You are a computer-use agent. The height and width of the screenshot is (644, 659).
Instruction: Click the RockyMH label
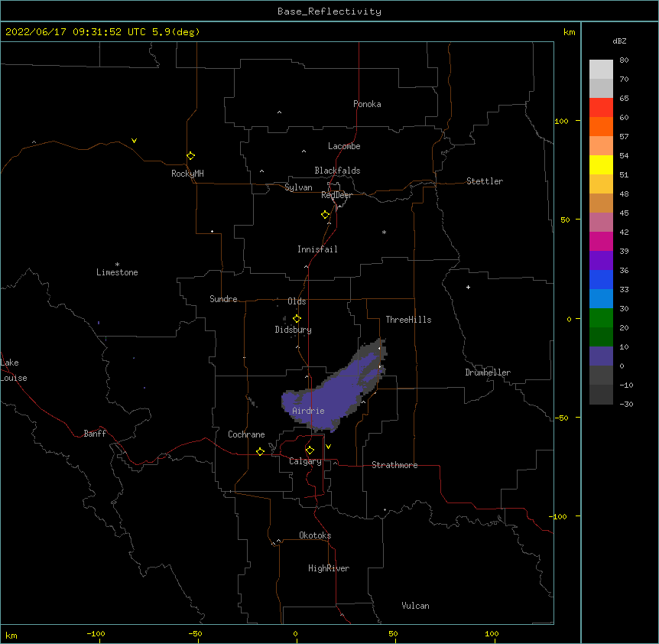tap(187, 174)
